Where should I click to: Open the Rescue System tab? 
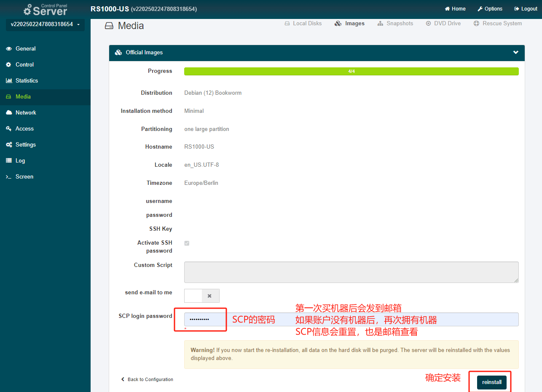pyautogui.click(x=498, y=24)
